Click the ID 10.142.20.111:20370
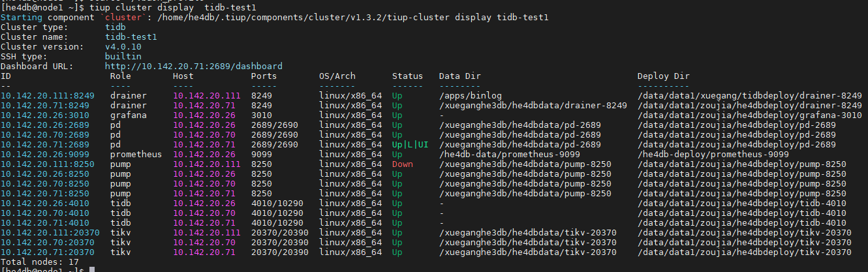Viewport: 868px width, 272px height. 50,233
